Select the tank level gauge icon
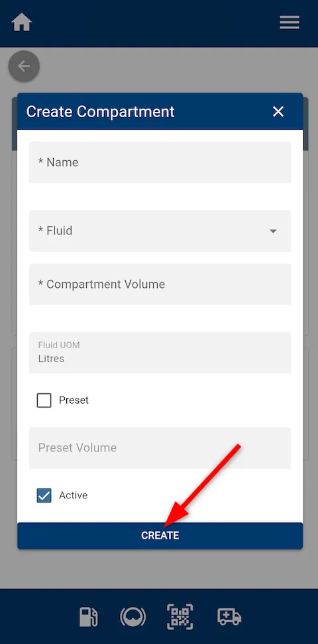318x644 pixels. 132,616
